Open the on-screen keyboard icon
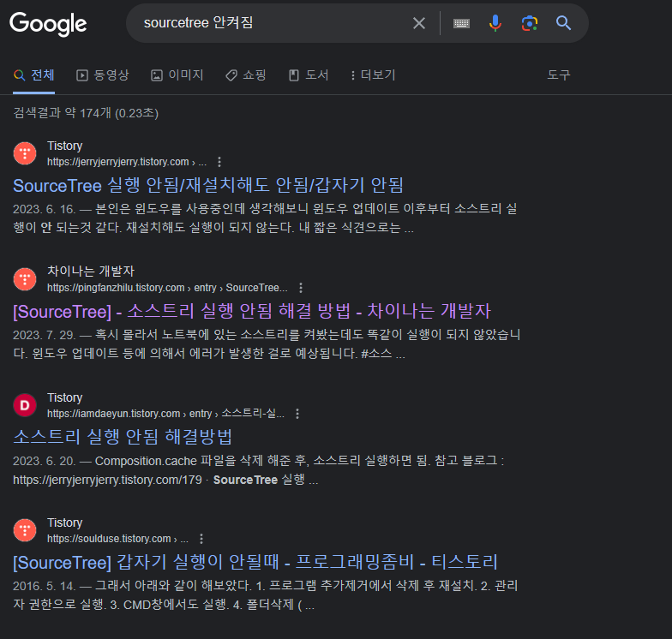This screenshot has height=639, width=672. tap(461, 23)
